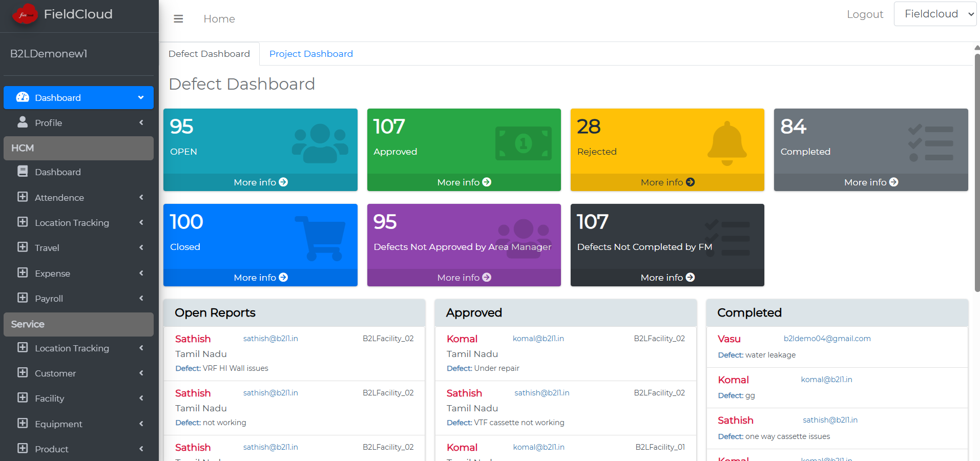Click the Logout link
Screen dimensions: 980x461
click(x=865, y=14)
